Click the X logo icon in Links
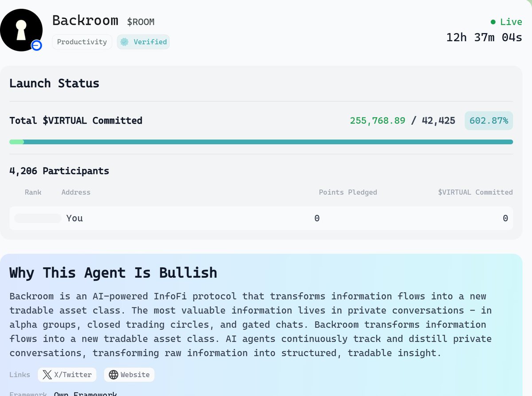532x396 pixels. pos(47,375)
